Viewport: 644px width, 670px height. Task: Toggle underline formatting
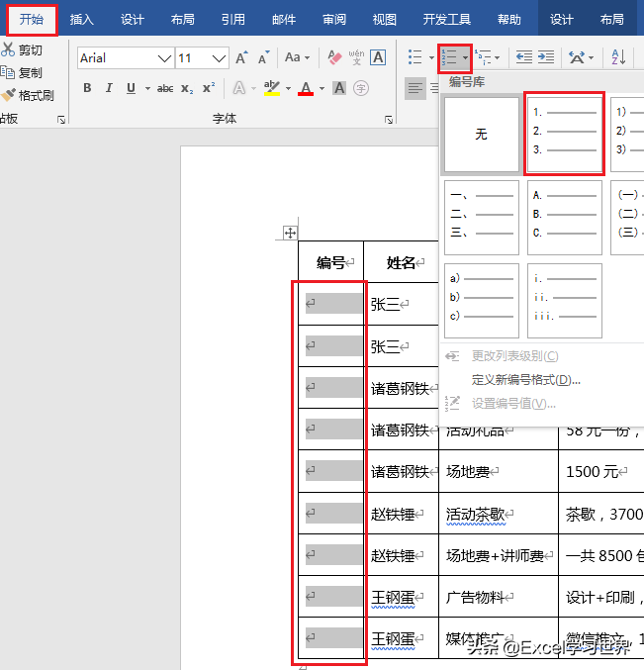point(131,88)
